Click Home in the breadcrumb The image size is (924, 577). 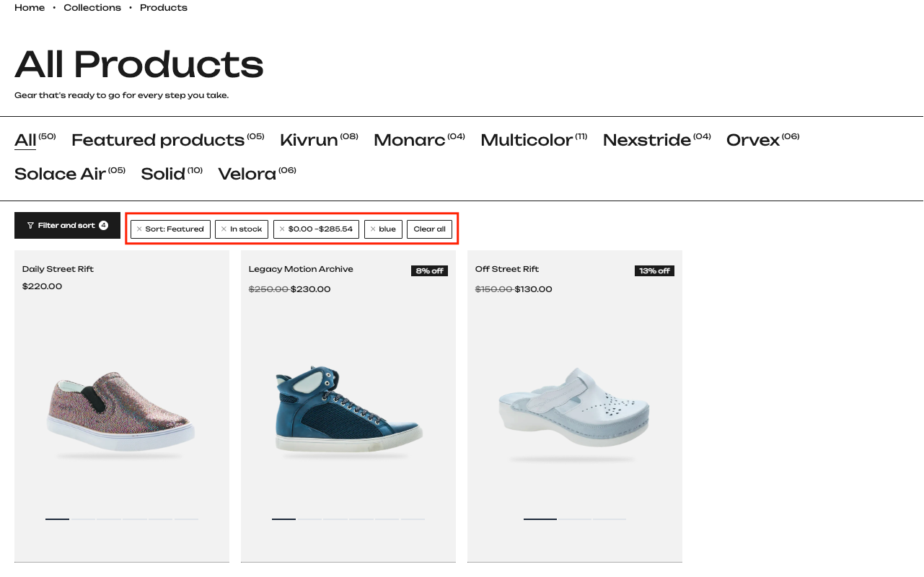point(30,8)
